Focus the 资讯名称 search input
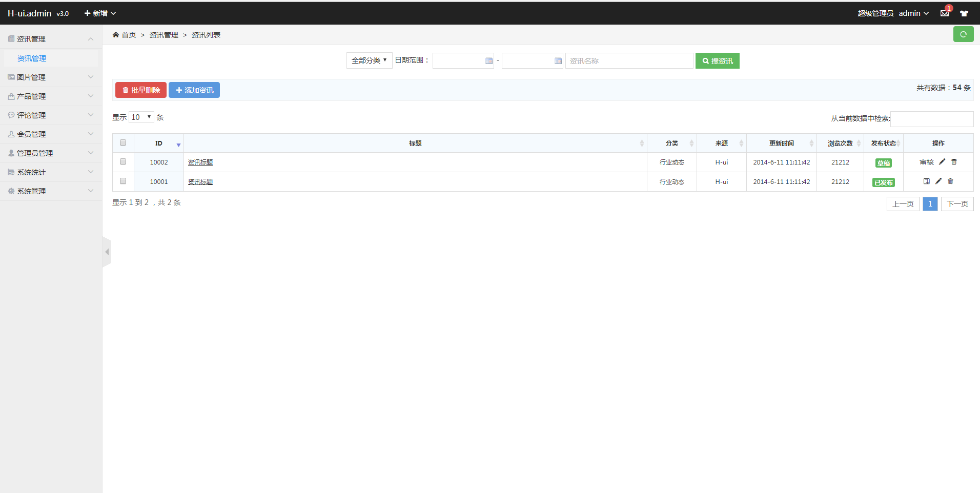 (x=629, y=60)
